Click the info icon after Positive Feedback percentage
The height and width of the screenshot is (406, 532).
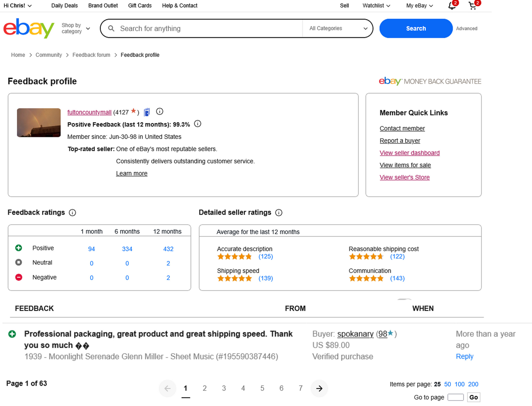(x=197, y=124)
